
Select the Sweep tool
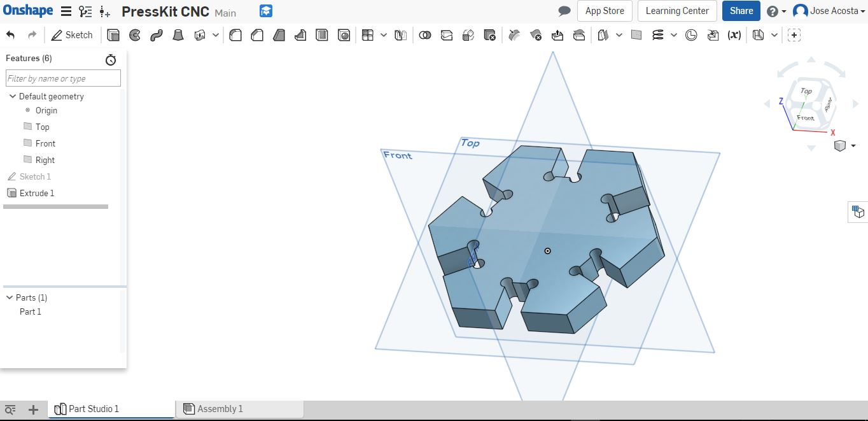157,35
